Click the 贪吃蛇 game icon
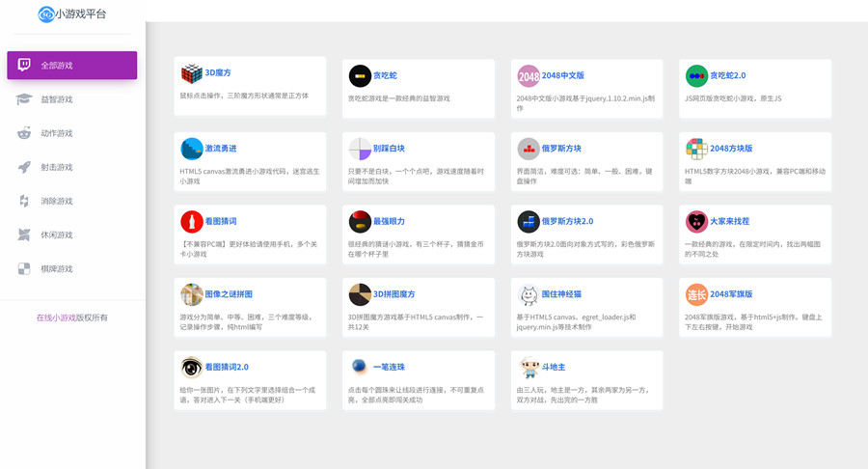 360,75
